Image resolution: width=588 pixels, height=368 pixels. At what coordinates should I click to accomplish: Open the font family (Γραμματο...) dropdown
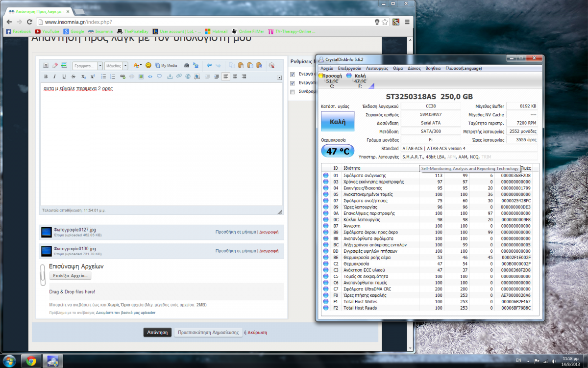click(x=88, y=65)
